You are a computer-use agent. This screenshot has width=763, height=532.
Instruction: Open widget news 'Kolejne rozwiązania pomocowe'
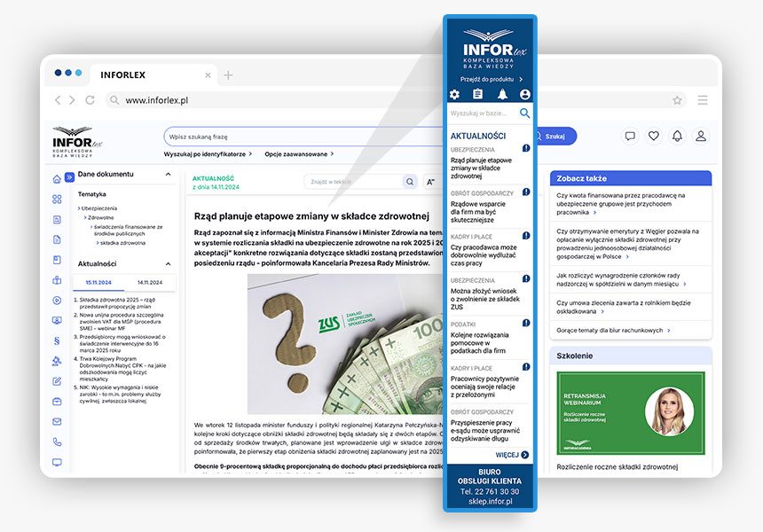(479, 342)
